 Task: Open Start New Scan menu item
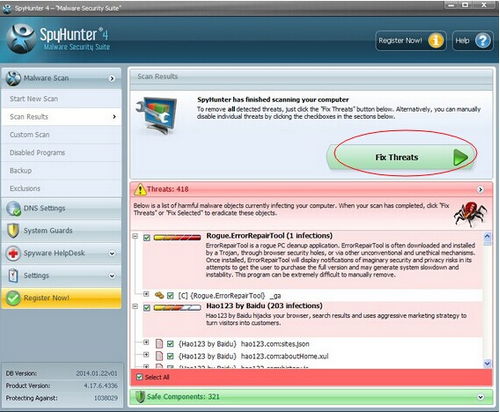click(x=61, y=99)
